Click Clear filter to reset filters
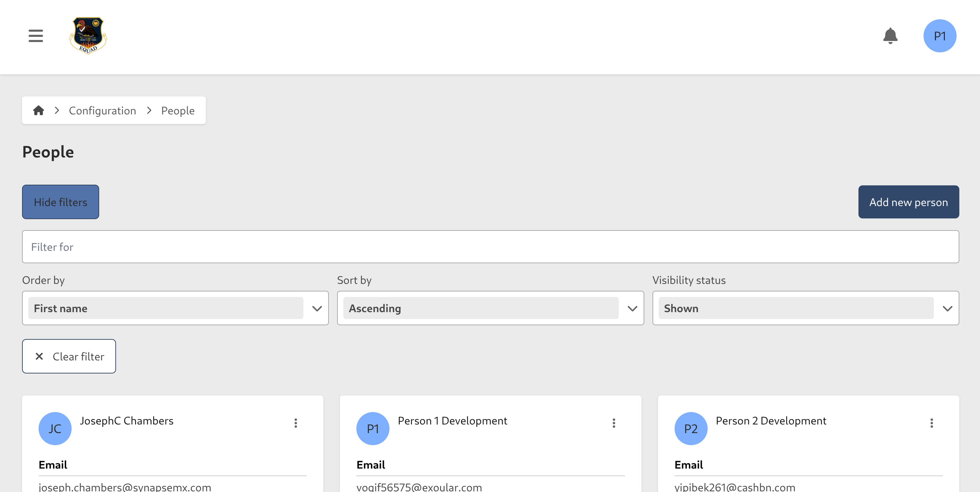Screen dimensions: 980x492 (x=69, y=356)
